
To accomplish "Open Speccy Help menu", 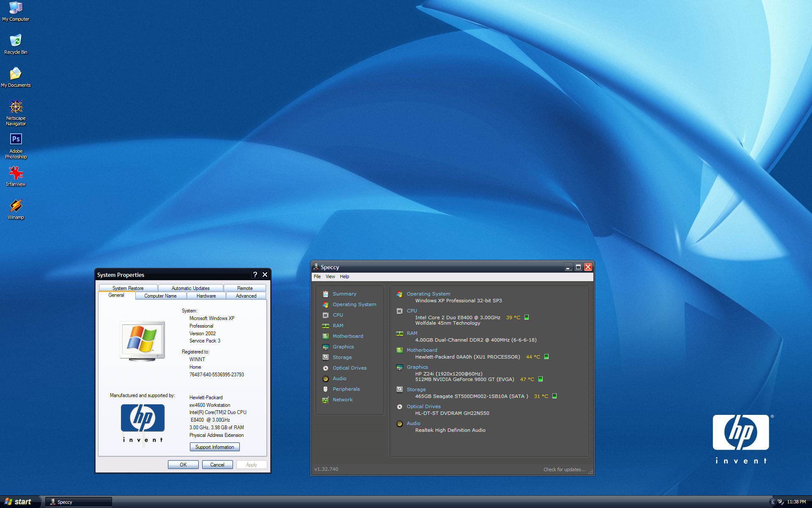I will [x=344, y=276].
